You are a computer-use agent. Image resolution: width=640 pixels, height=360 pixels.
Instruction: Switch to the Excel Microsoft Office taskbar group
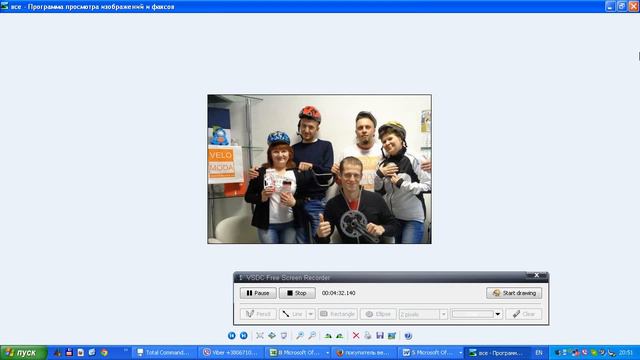click(298, 353)
